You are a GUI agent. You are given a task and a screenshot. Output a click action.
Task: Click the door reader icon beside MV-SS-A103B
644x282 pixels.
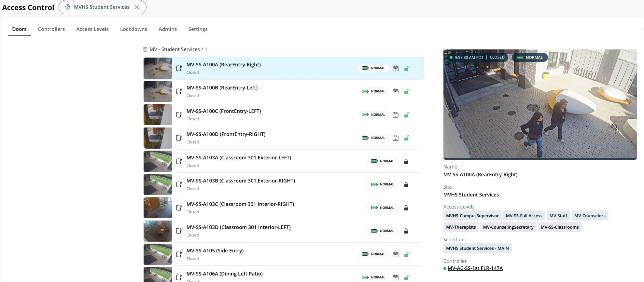pos(179,184)
